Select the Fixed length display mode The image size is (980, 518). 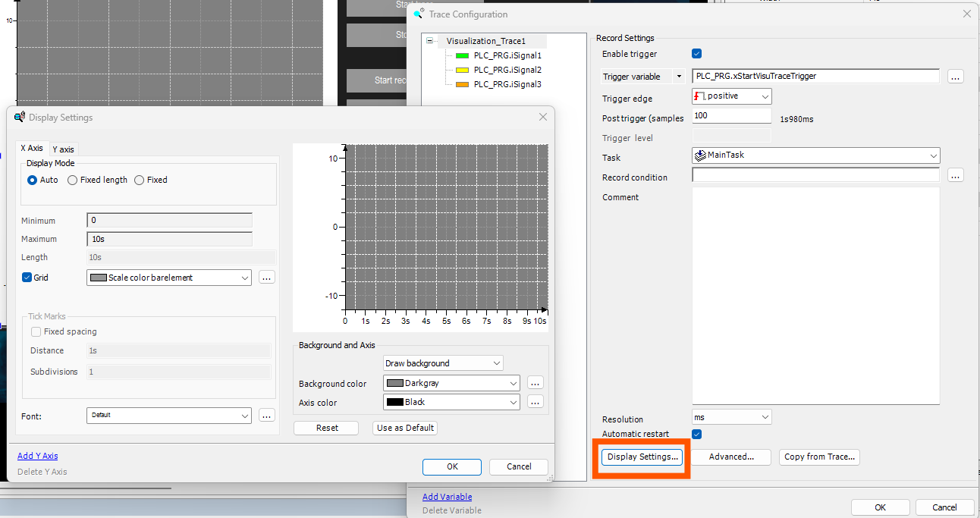click(x=72, y=180)
